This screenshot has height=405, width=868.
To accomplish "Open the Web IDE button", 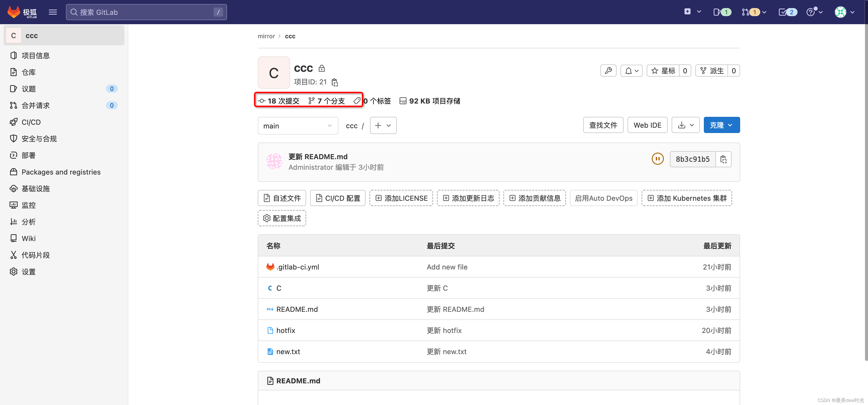I will (x=647, y=125).
